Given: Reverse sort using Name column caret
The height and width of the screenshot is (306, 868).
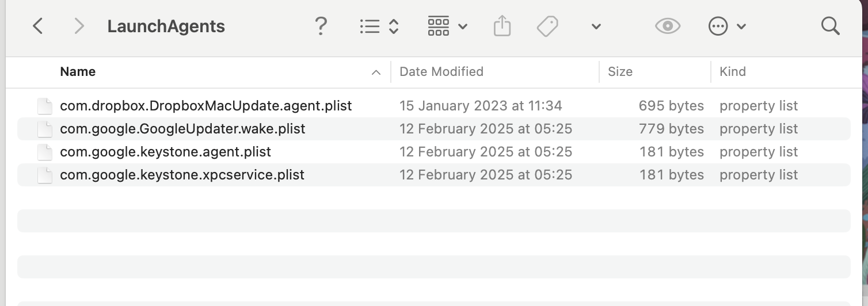Looking at the screenshot, I should tap(376, 72).
